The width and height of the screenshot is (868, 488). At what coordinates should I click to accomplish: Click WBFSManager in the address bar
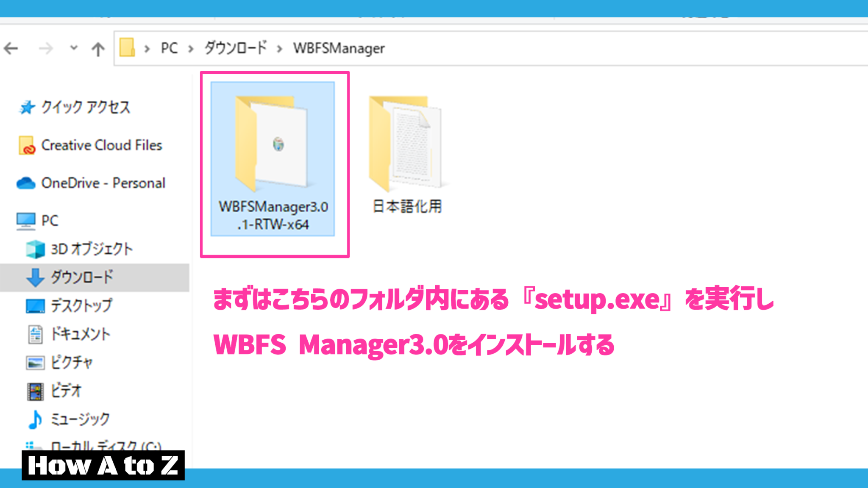pos(338,48)
